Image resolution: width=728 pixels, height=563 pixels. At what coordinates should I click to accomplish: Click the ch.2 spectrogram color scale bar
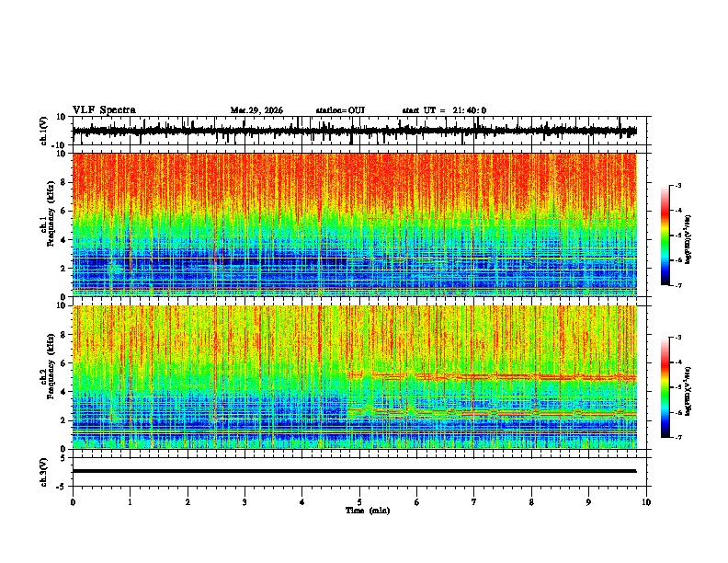coord(665,387)
